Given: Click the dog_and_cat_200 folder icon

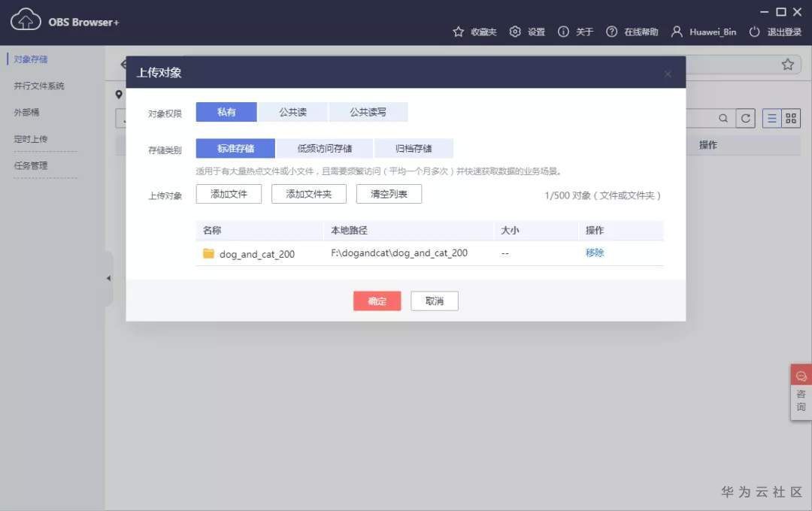Looking at the screenshot, I should click(208, 253).
